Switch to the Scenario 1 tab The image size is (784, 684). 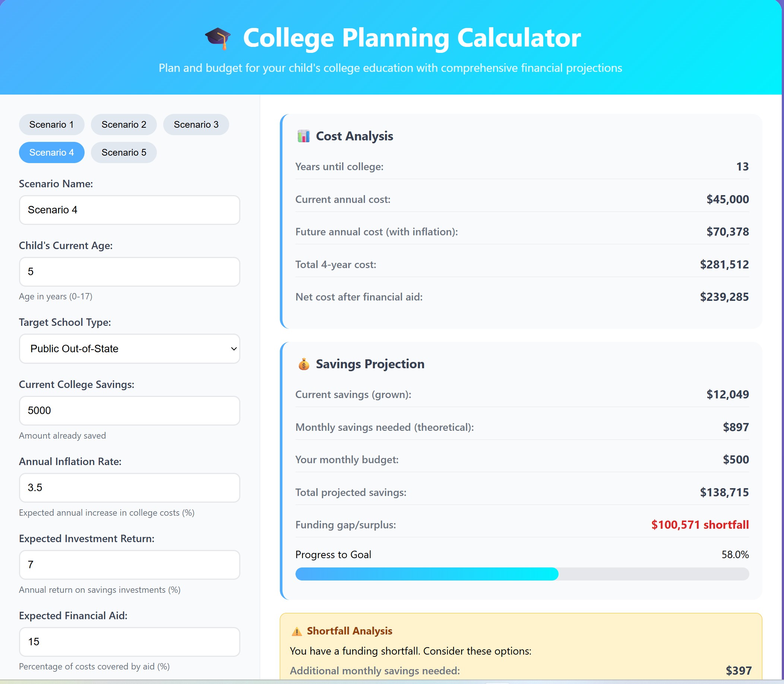[x=51, y=124]
